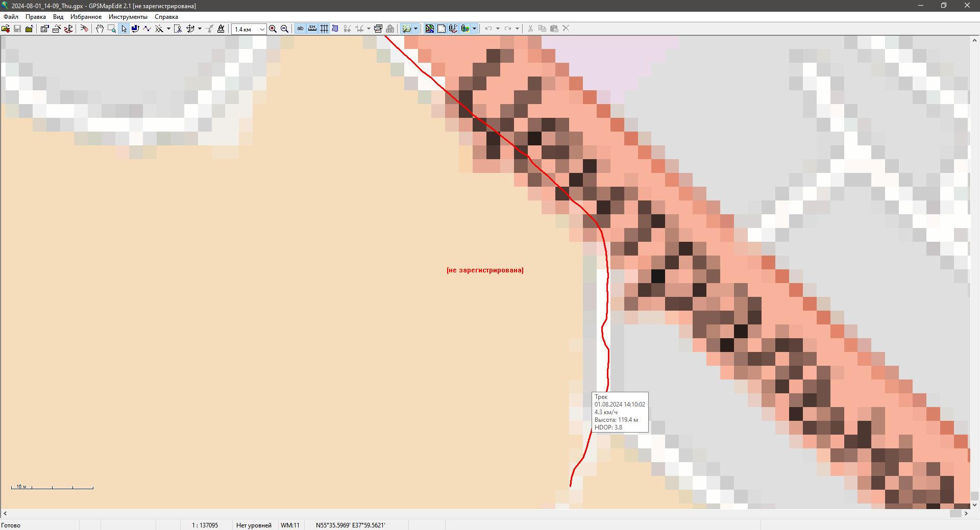
Task: Open the Инструменты menu
Action: (128, 17)
